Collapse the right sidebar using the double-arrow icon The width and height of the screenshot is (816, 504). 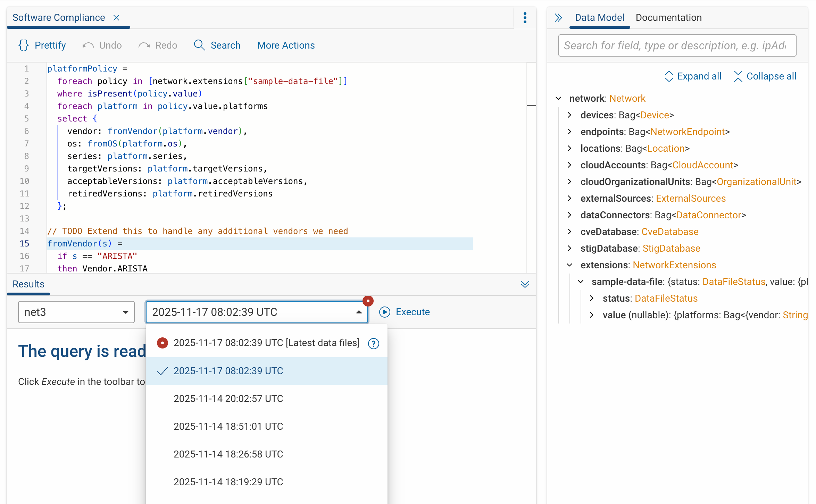pos(558,18)
